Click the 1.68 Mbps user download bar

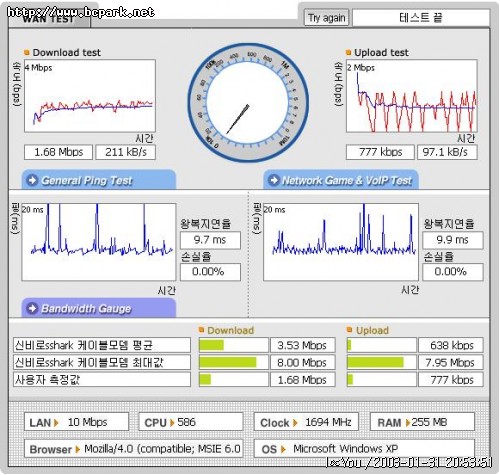[233, 380]
